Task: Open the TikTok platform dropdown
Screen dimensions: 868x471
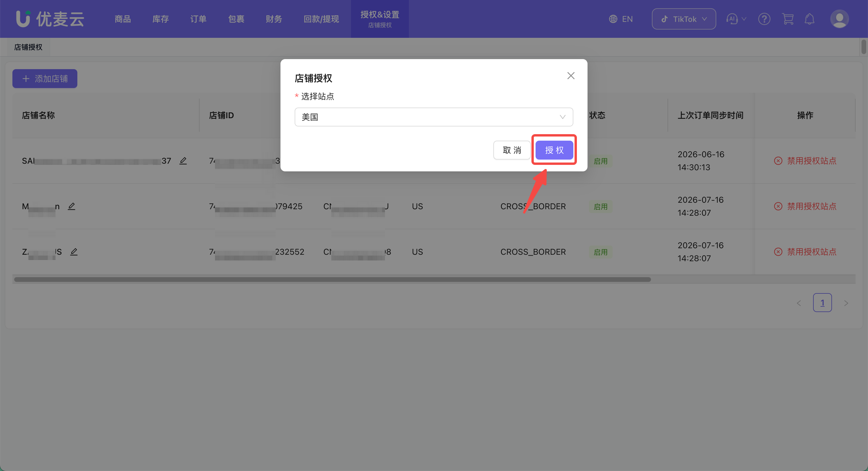Action: click(x=684, y=19)
